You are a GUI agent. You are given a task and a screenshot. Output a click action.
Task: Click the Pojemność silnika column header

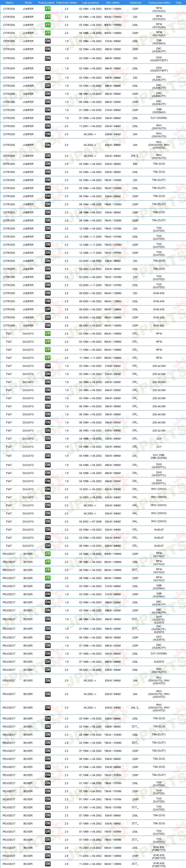pyautogui.click(x=67, y=2)
